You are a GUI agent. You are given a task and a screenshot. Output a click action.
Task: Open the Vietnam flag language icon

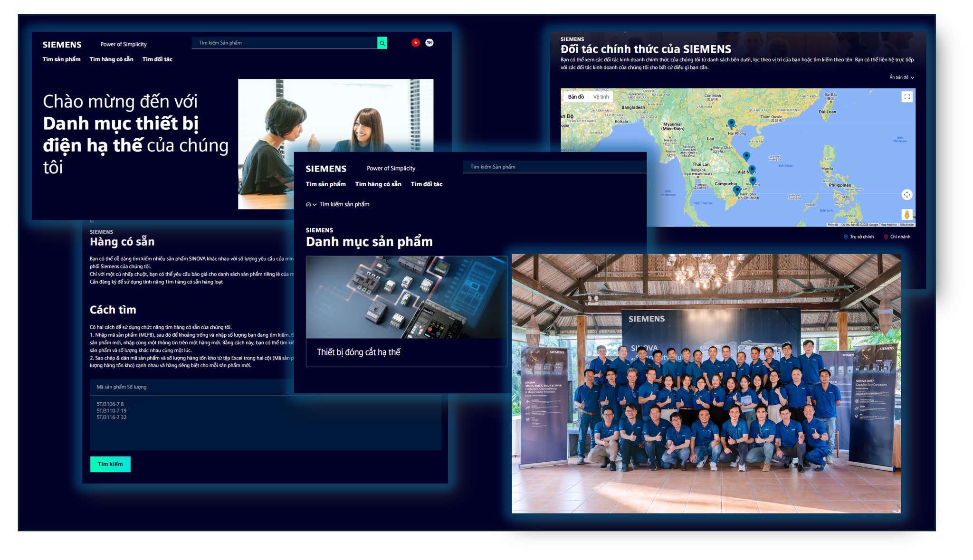[416, 42]
